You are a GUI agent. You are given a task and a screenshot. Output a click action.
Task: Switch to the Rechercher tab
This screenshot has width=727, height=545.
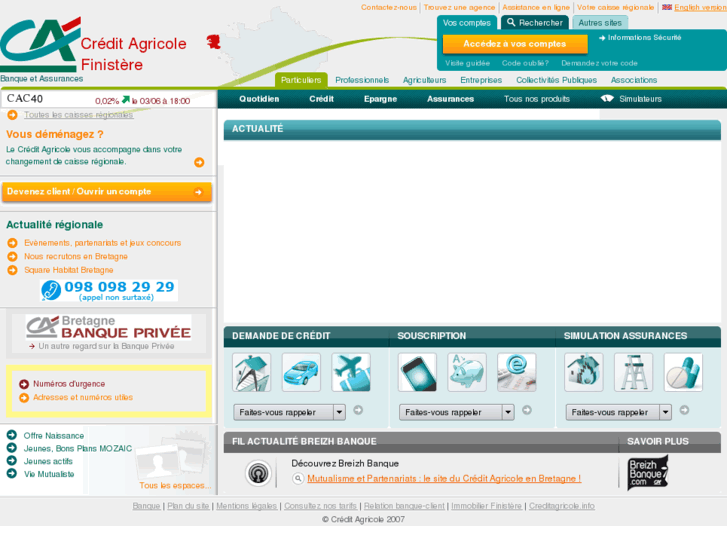pyautogui.click(x=535, y=23)
